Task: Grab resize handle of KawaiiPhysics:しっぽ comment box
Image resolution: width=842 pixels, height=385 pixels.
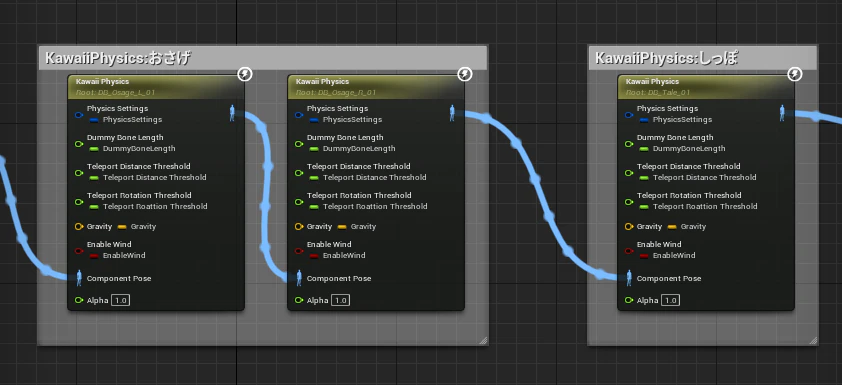Action: pos(813,340)
